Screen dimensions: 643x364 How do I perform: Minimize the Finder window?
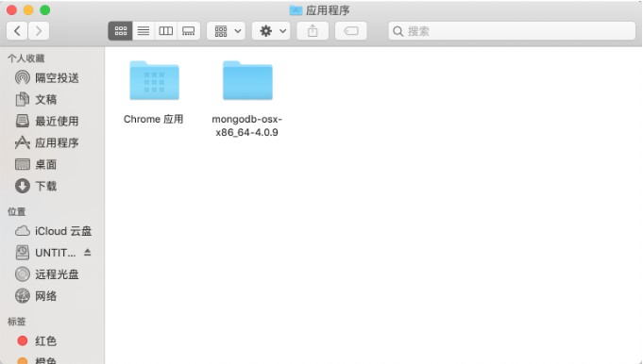click(28, 10)
